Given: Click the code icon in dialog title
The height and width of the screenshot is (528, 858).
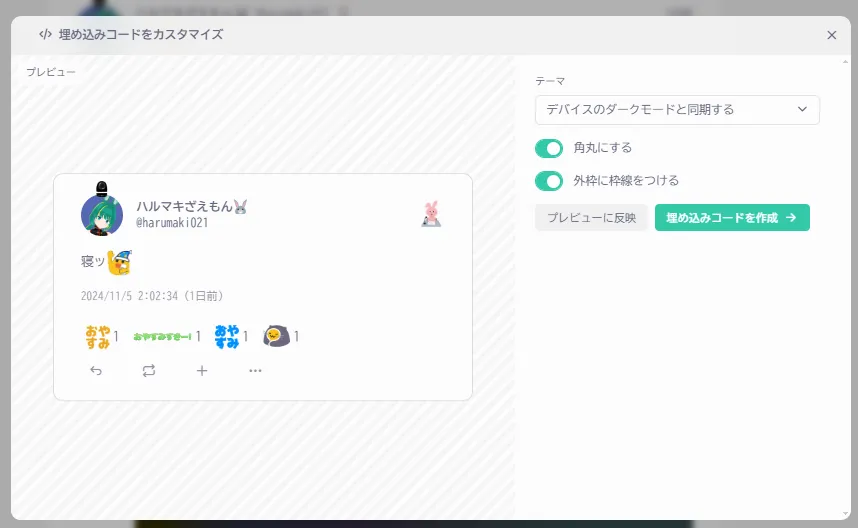Looking at the screenshot, I should click(x=45, y=34).
